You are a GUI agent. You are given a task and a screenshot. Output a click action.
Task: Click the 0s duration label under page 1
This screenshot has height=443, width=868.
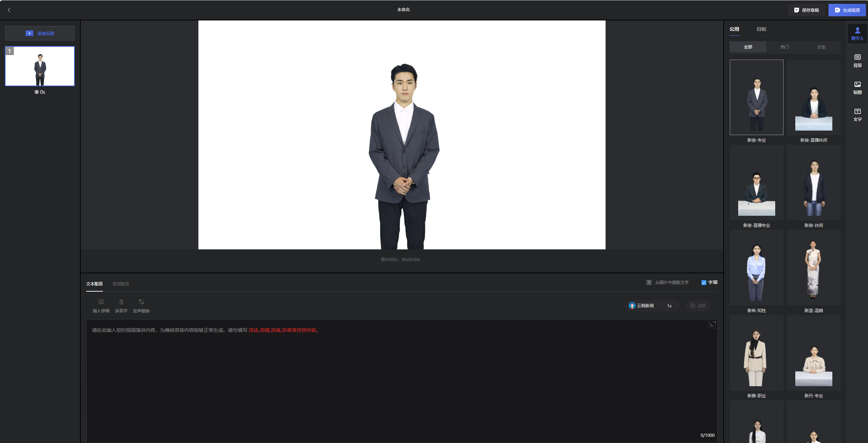(40, 92)
